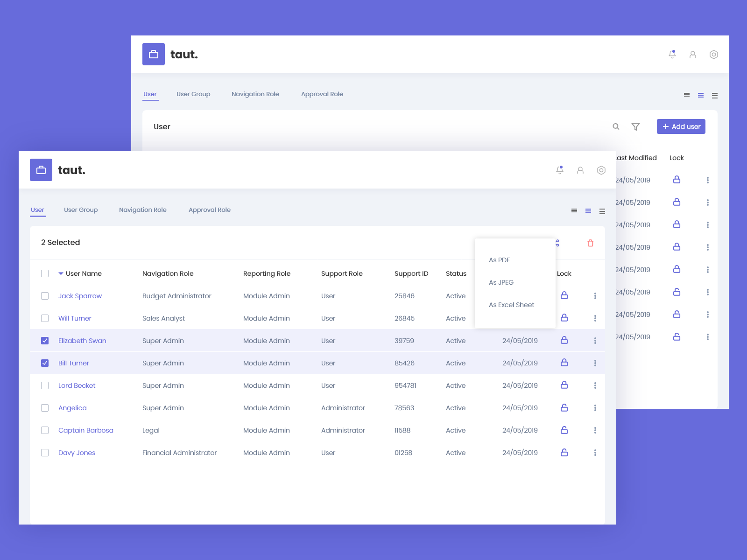747x560 pixels.
Task: Open the hexagon settings icon in back window
Action: click(714, 55)
